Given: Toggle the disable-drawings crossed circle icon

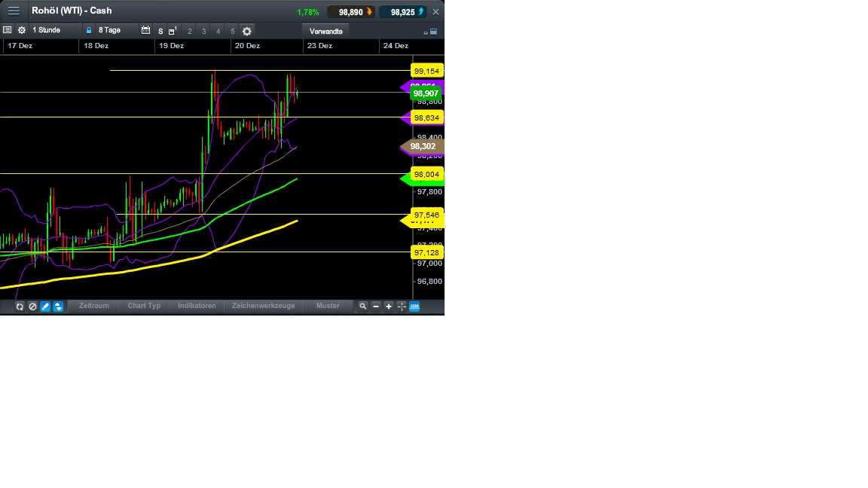Looking at the screenshot, I should pos(32,307).
